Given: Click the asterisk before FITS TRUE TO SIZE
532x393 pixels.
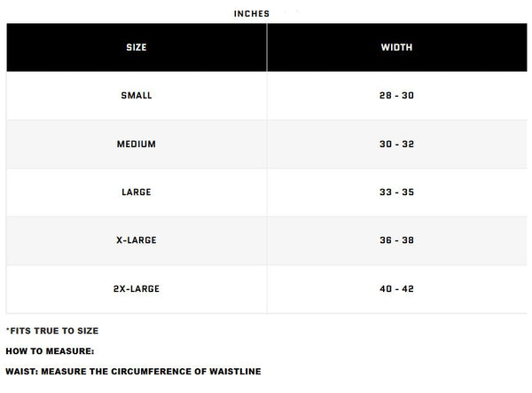Looking at the screenshot, I should 7,330.
